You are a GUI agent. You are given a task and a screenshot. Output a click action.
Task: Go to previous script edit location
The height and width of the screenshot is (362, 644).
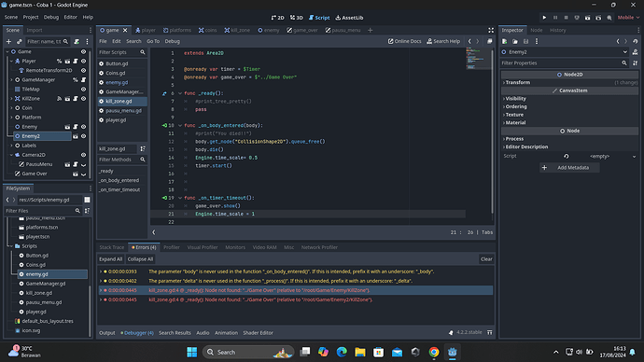click(469, 41)
